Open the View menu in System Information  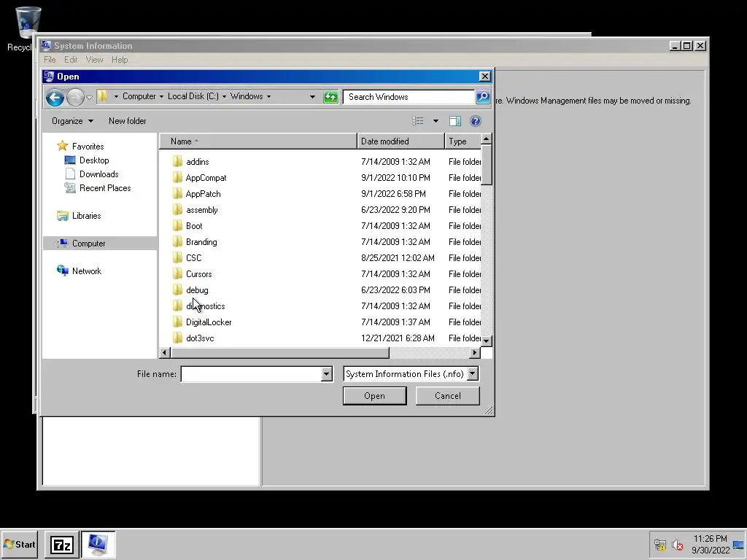click(94, 60)
